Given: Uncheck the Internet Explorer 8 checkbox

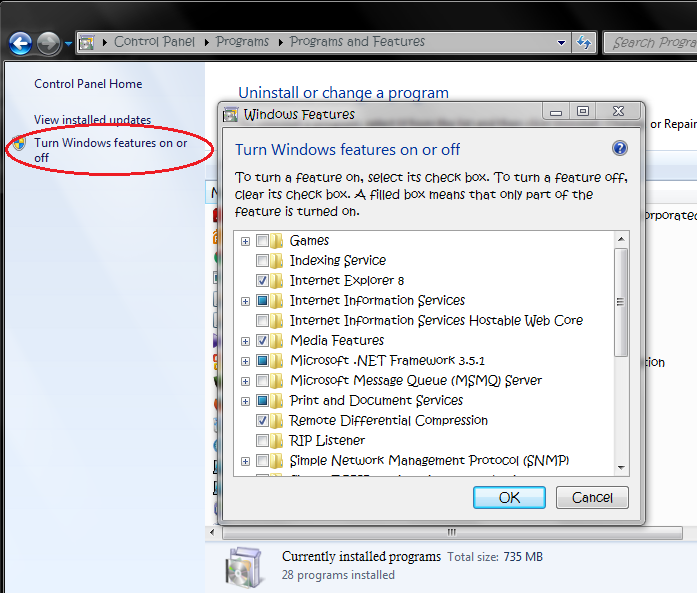Looking at the screenshot, I should pos(262,280).
